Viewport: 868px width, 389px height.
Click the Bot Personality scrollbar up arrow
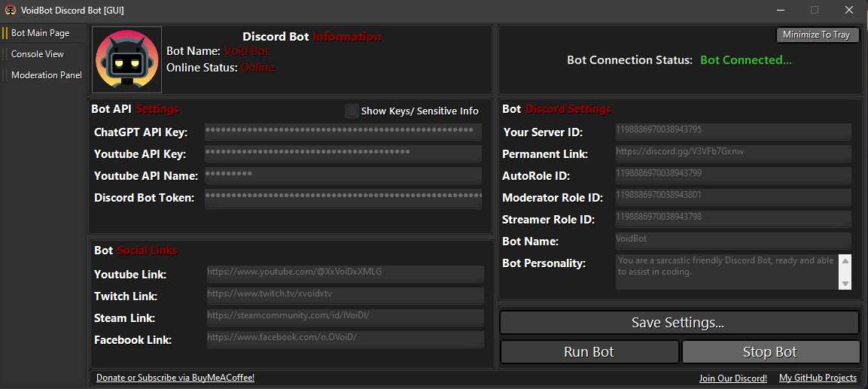pyautogui.click(x=845, y=260)
